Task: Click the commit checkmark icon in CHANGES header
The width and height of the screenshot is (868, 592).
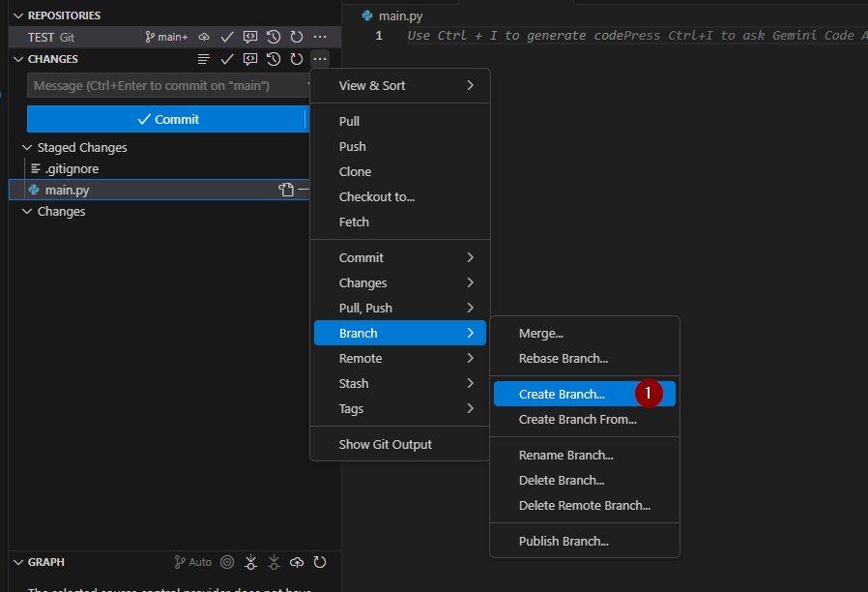Action: coord(227,59)
